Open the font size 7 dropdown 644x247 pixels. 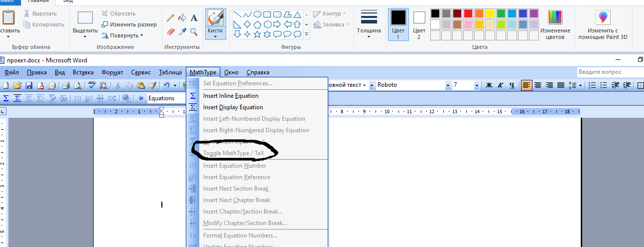477,85
